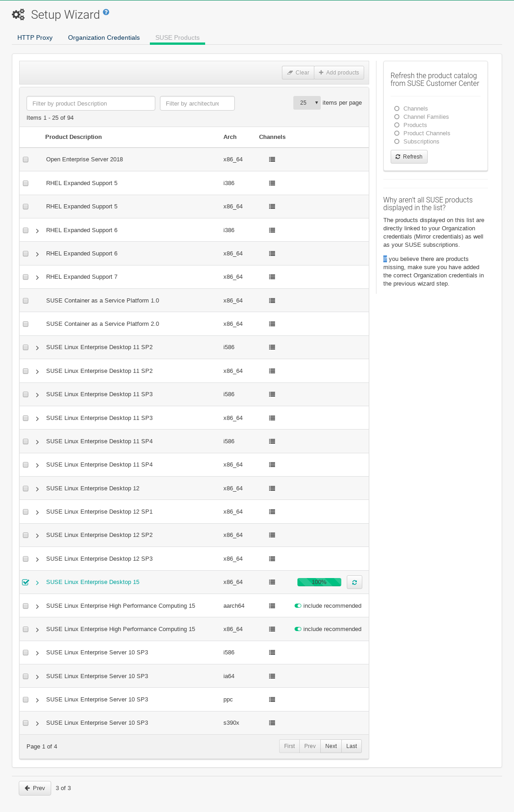Go to the Next page of products
The width and height of the screenshot is (514, 812).
331,746
